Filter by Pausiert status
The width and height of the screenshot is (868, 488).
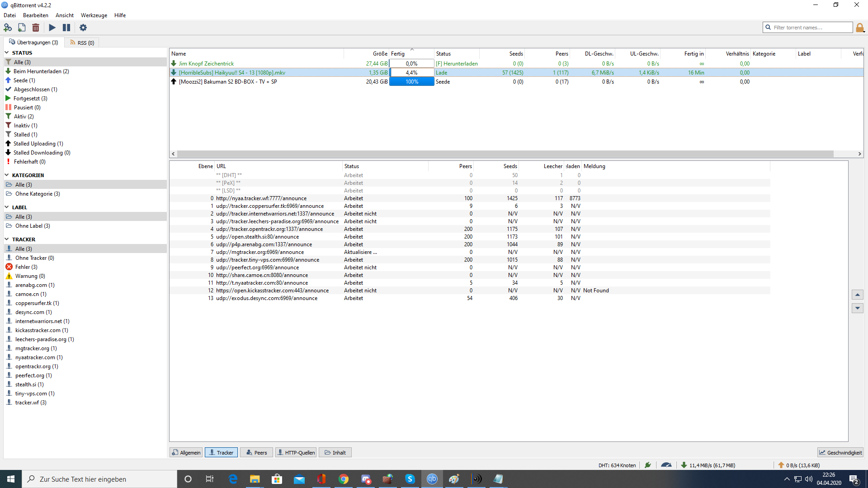point(27,108)
